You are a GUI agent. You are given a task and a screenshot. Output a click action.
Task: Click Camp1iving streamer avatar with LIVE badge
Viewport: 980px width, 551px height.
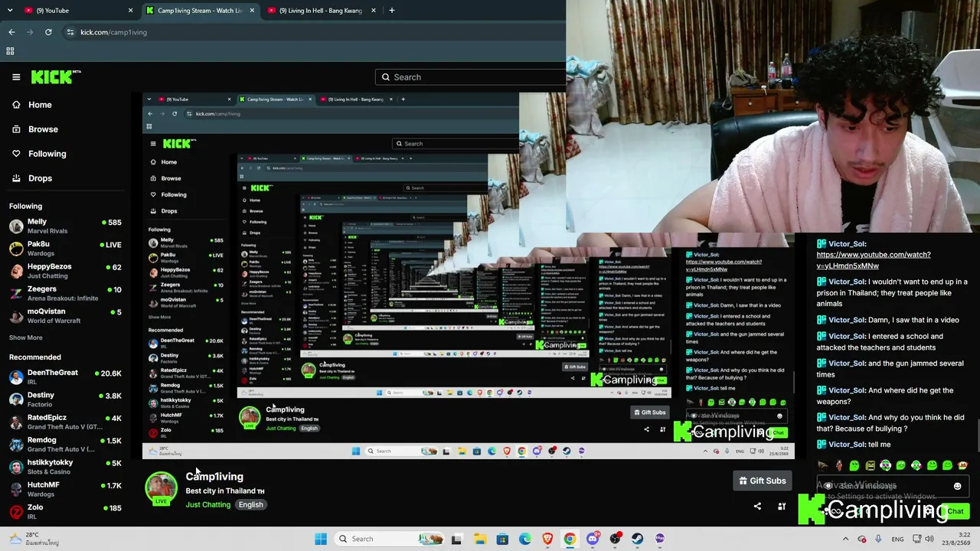point(161,489)
